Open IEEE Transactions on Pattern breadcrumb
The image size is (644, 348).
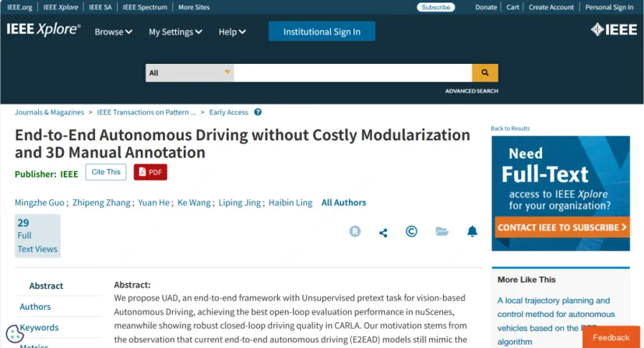146,112
